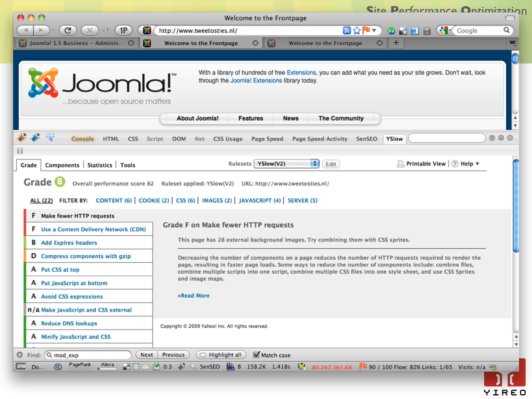Switch to the Firebug Net panel
The height and width of the screenshot is (399, 532).
tap(199, 139)
